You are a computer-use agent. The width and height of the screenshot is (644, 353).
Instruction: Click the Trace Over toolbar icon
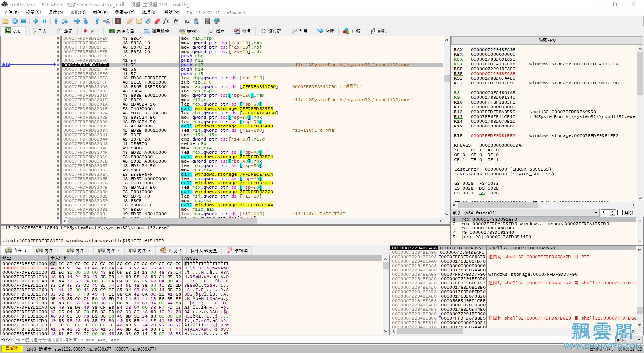[x=86, y=21]
